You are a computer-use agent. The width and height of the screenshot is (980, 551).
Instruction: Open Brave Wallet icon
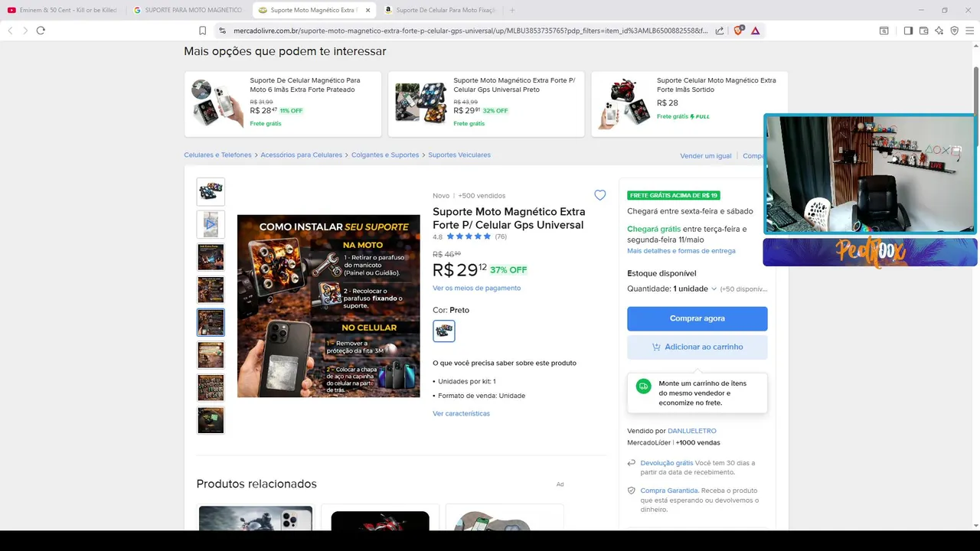click(924, 31)
